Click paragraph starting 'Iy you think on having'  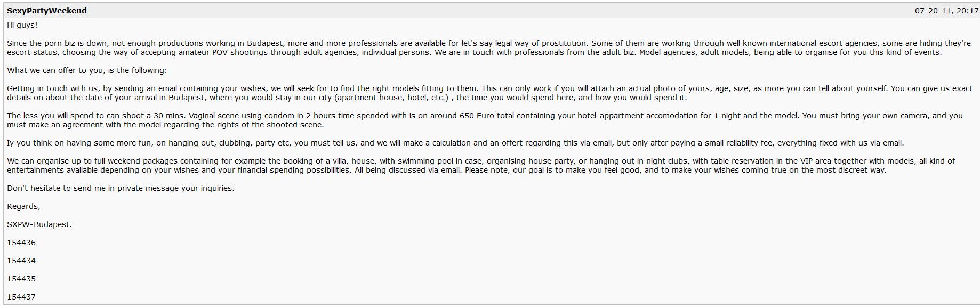pyautogui.click(x=320, y=143)
